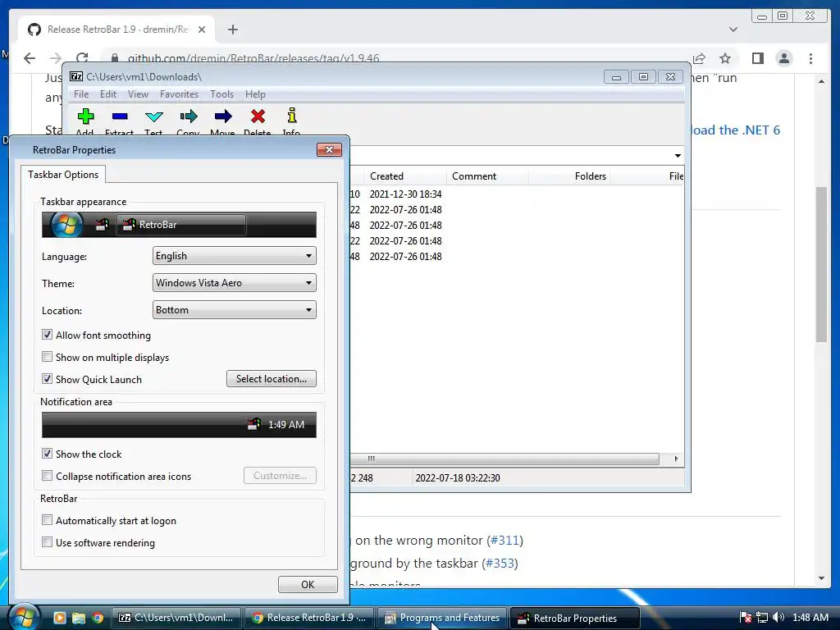Open the #353 issue link
This screenshot has height=630, width=840.
tap(500, 563)
